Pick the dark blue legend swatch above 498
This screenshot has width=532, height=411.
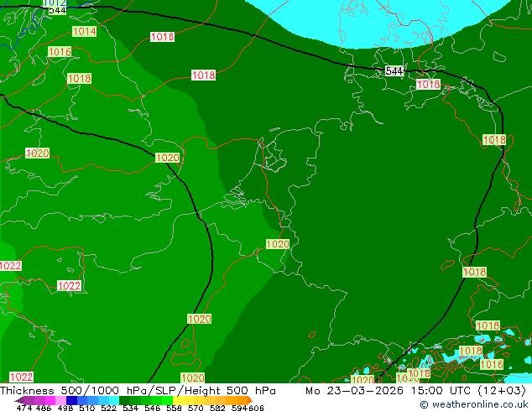pyautogui.click(x=71, y=400)
